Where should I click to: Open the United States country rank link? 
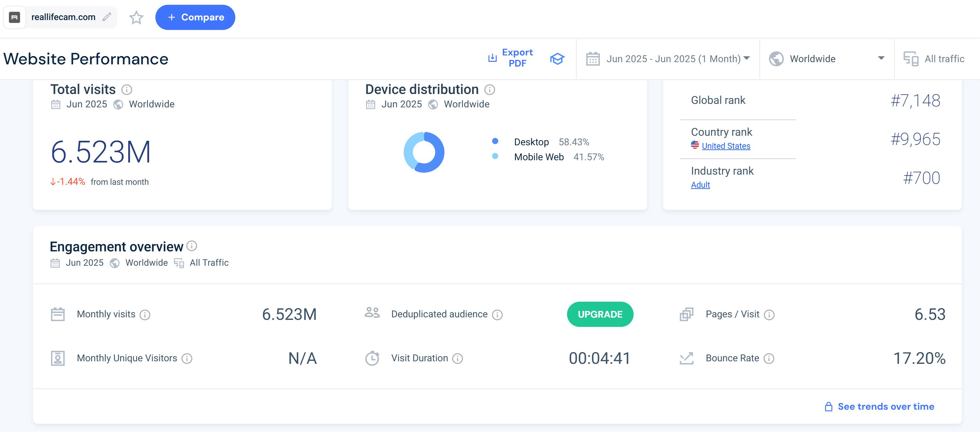tap(726, 146)
